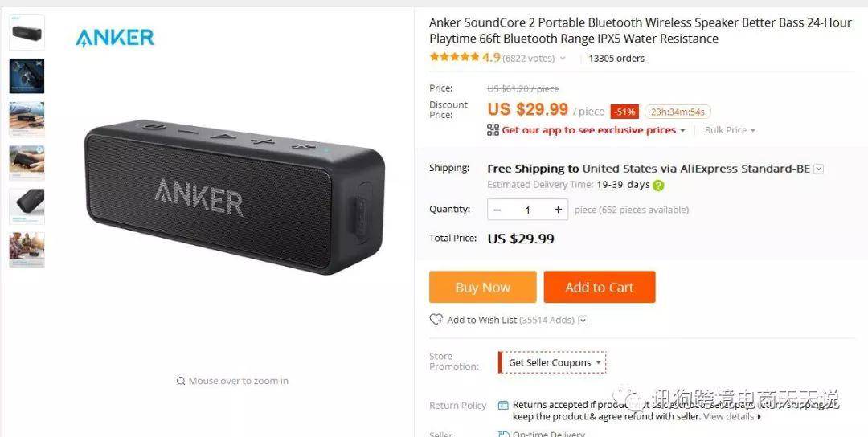
Task: Click the magnifier zoom icon under image
Action: pyautogui.click(x=181, y=381)
